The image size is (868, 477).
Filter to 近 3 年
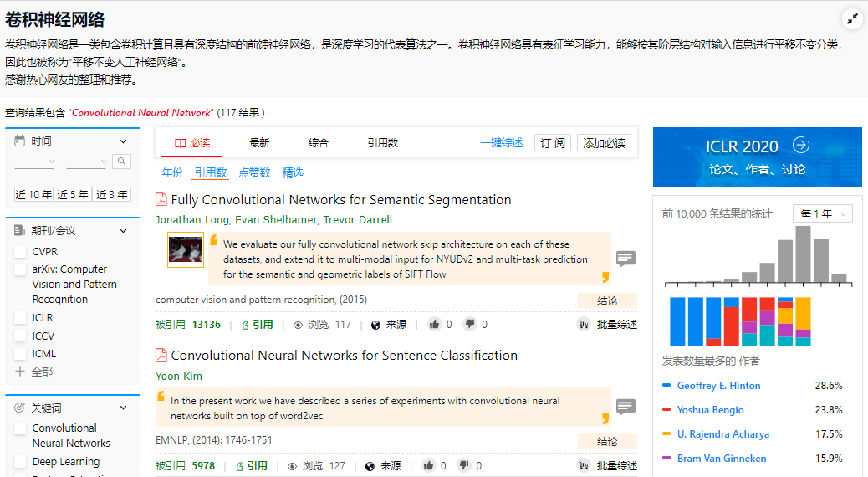[112, 194]
